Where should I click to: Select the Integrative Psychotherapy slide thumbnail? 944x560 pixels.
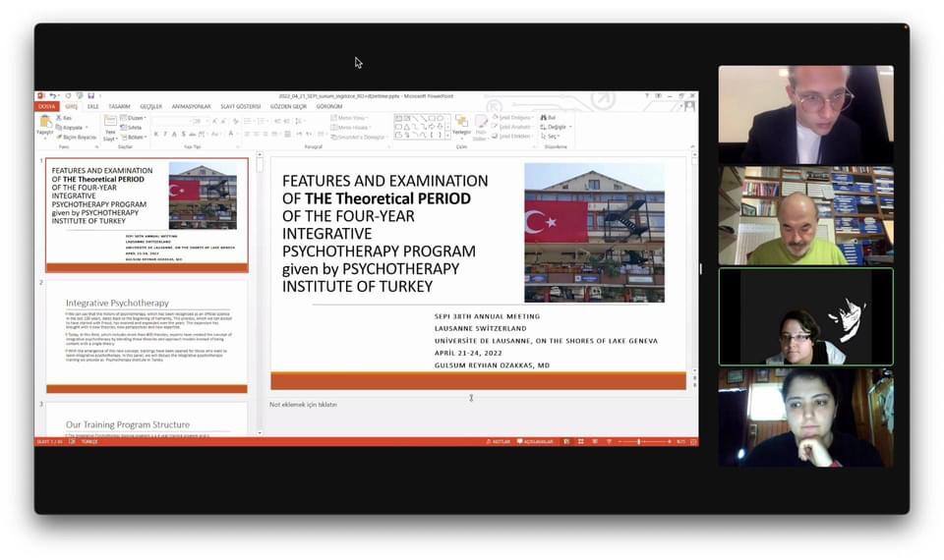tap(147, 336)
